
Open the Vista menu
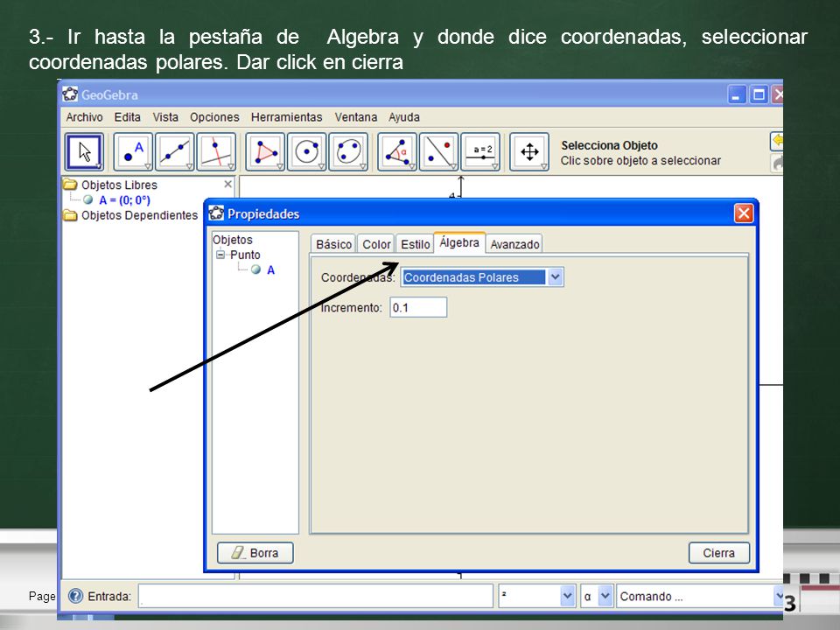(165, 116)
